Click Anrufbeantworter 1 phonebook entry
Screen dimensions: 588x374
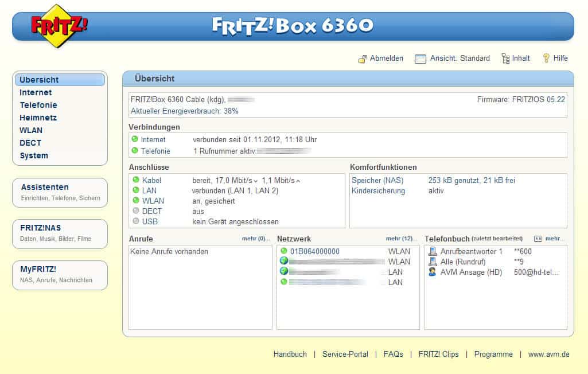(472, 251)
